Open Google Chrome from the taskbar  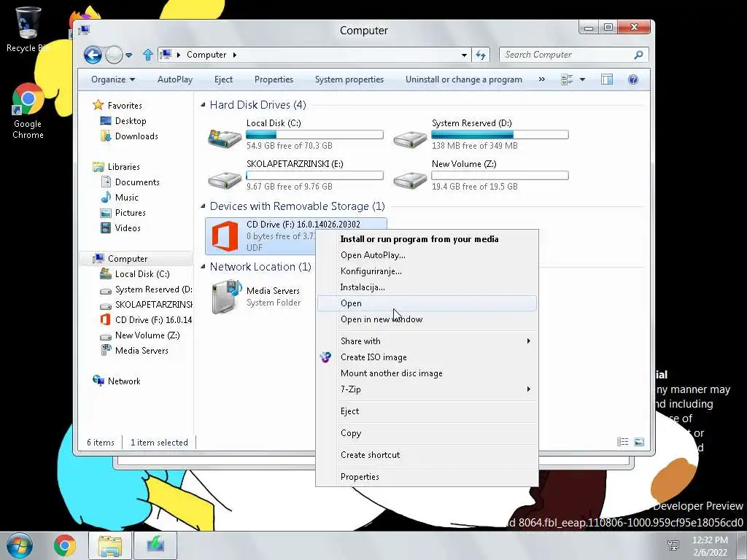(x=65, y=545)
